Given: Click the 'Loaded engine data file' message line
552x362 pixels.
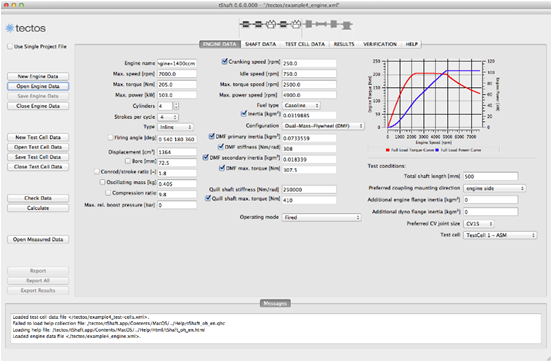Looking at the screenshot, I should pyautogui.click(x=77, y=336).
